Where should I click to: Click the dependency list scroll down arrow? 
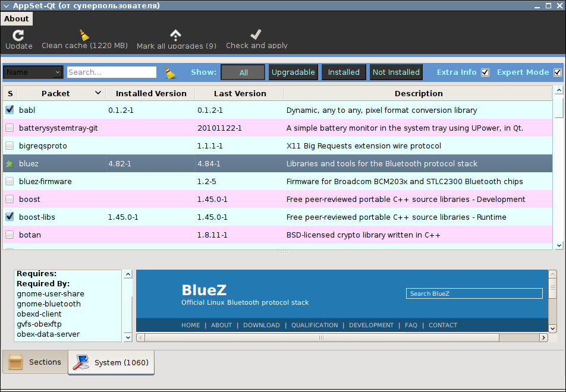click(x=128, y=337)
